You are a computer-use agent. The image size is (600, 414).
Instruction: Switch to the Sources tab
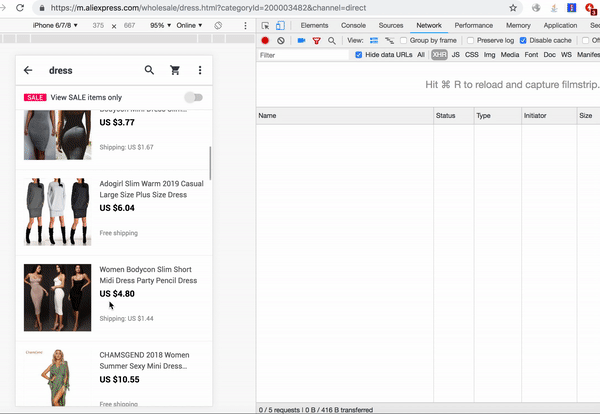click(391, 26)
